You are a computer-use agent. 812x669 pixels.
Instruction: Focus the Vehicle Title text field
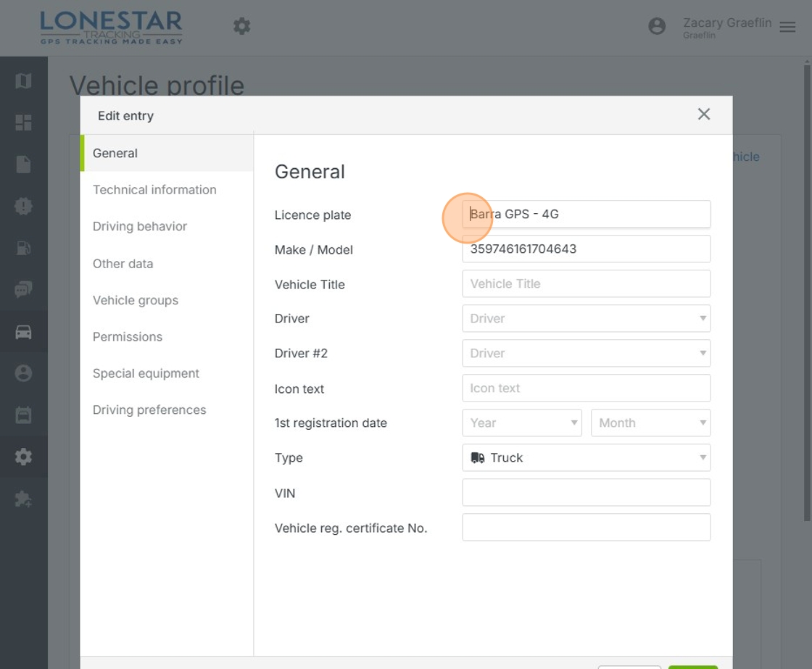pyautogui.click(x=586, y=283)
